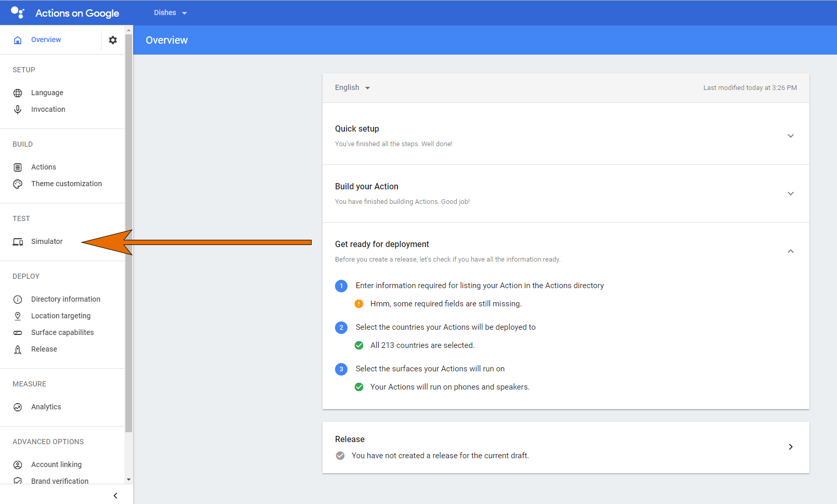
Task: Open the Dishes project dropdown
Action: point(170,13)
